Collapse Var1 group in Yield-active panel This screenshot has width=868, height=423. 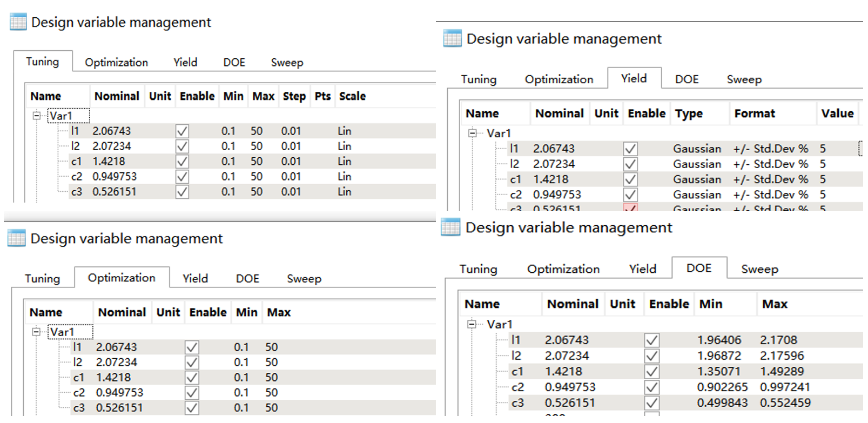473,133
